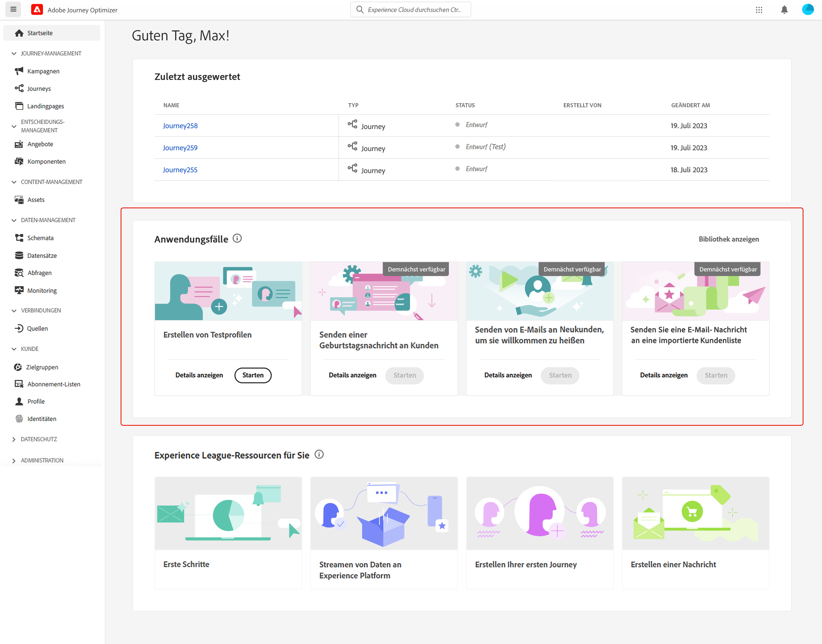Collapse the KUNDE section
Viewport: 822px width, 644px height.
(14, 349)
